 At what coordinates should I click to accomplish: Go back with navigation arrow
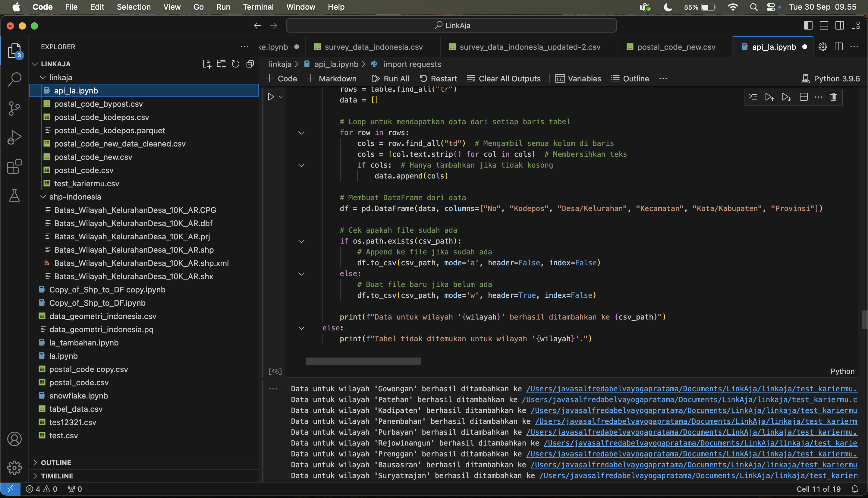pos(257,26)
